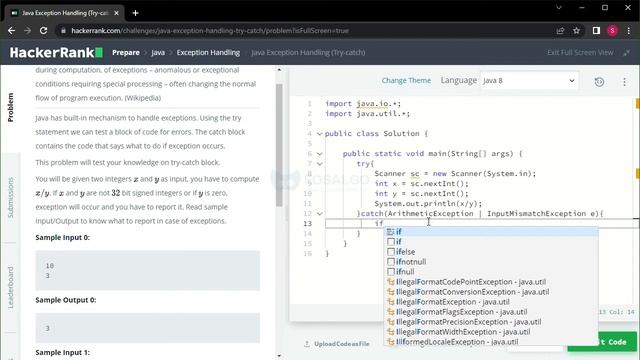Screen dimensions: 640x360
Task: Click the share page icon in address bar
Action: coord(560,31)
